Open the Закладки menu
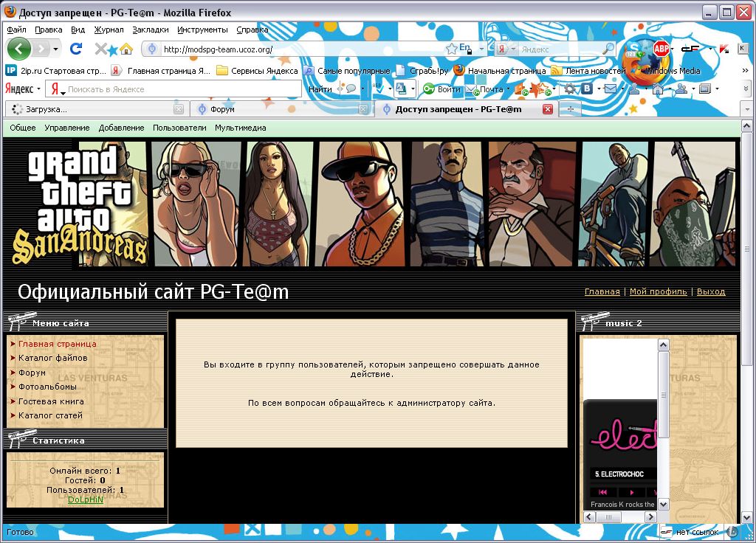 pyautogui.click(x=151, y=30)
